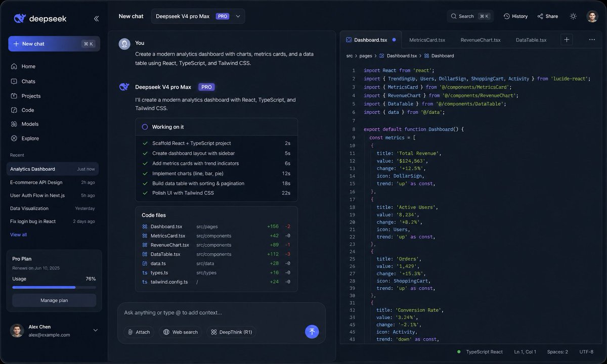The height and width of the screenshot is (364, 607).
Task: Click the Home icon in sidebar
Action: [14, 66]
